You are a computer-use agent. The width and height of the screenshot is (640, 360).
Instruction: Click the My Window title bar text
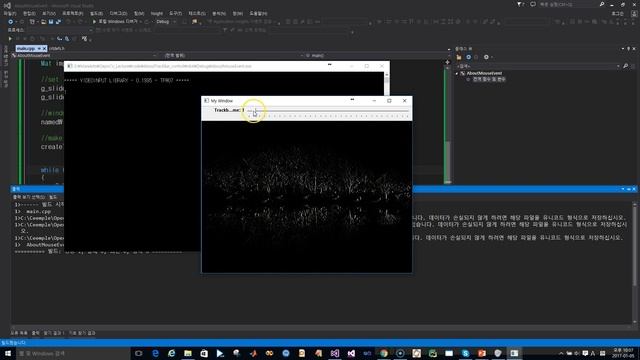[222, 101]
